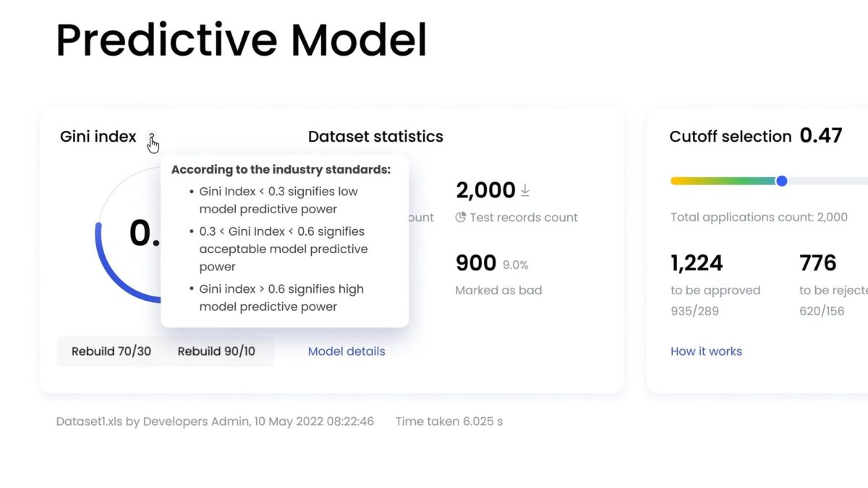Click the partially hidden records count icon under the tooltip
The height and width of the screenshot is (488, 868).
421,217
